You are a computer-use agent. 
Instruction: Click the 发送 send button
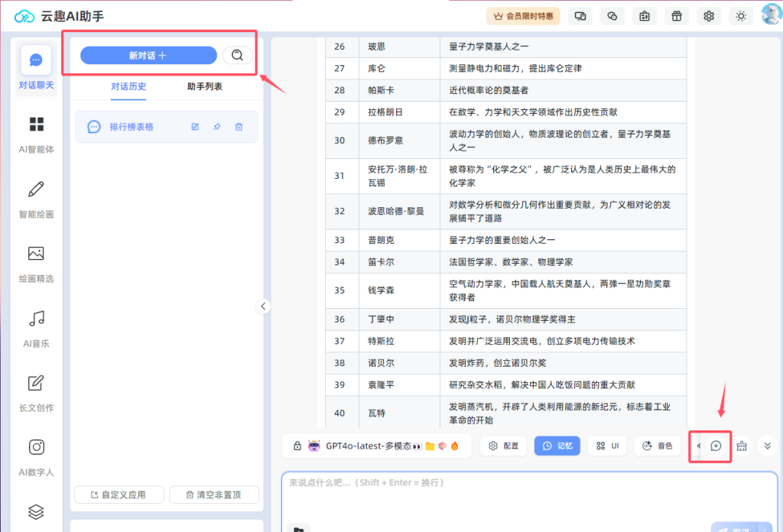[x=735, y=528]
